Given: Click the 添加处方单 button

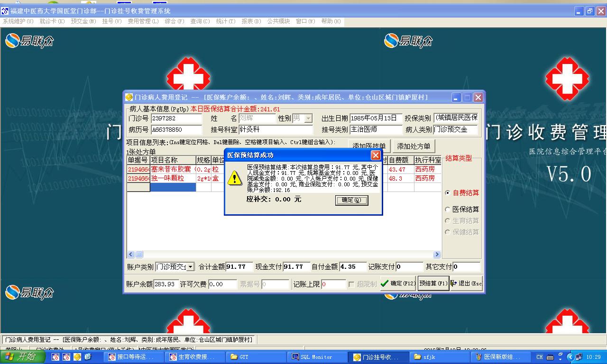Looking at the screenshot, I should 414,146.
